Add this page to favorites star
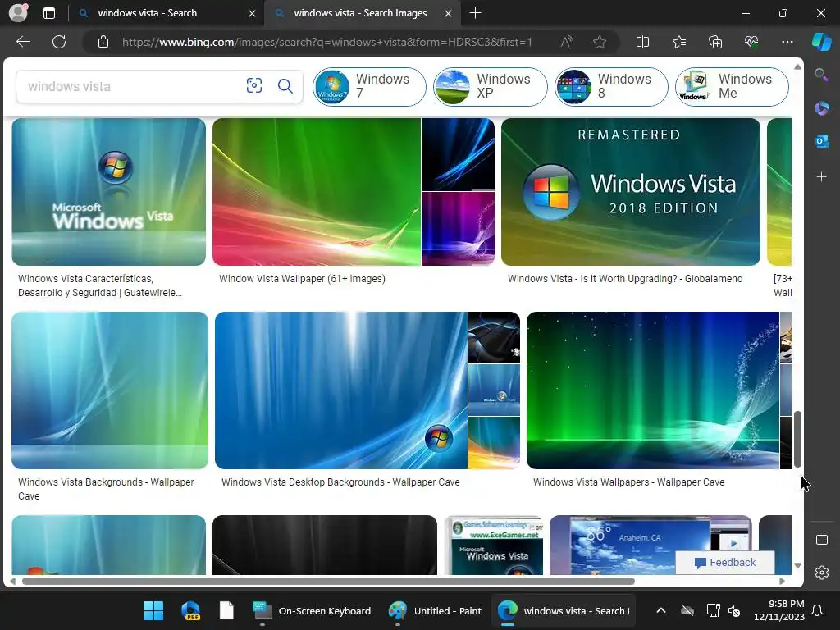The height and width of the screenshot is (630, 840). [x=600, y=42]
